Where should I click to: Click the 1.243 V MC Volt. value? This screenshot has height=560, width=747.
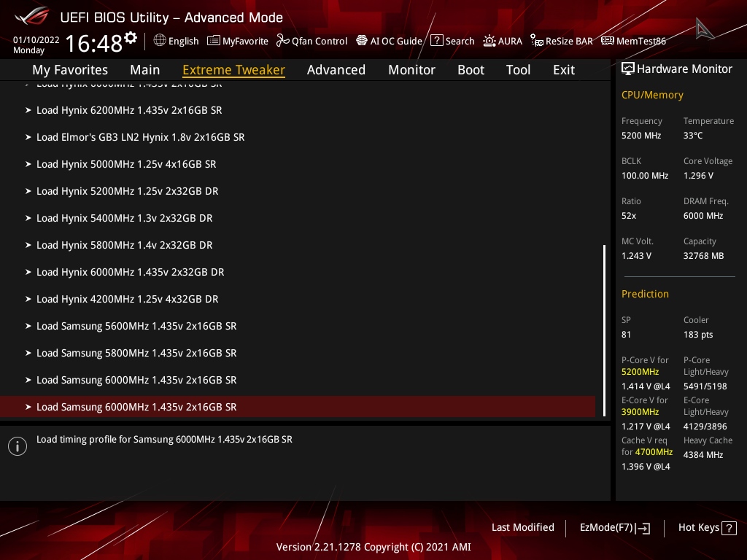(x=636, y=256)
